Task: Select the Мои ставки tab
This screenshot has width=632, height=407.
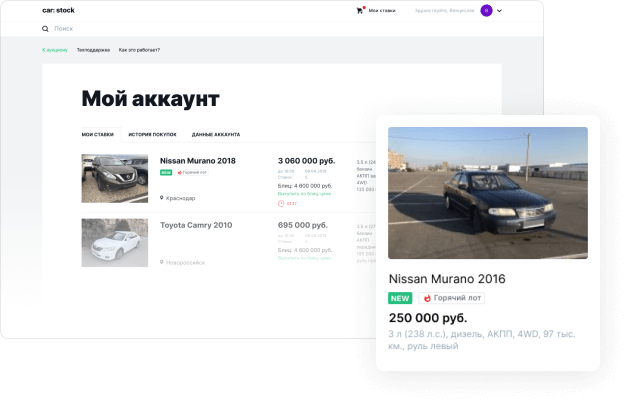Action: pyautogui.click(x=97, y=134)
